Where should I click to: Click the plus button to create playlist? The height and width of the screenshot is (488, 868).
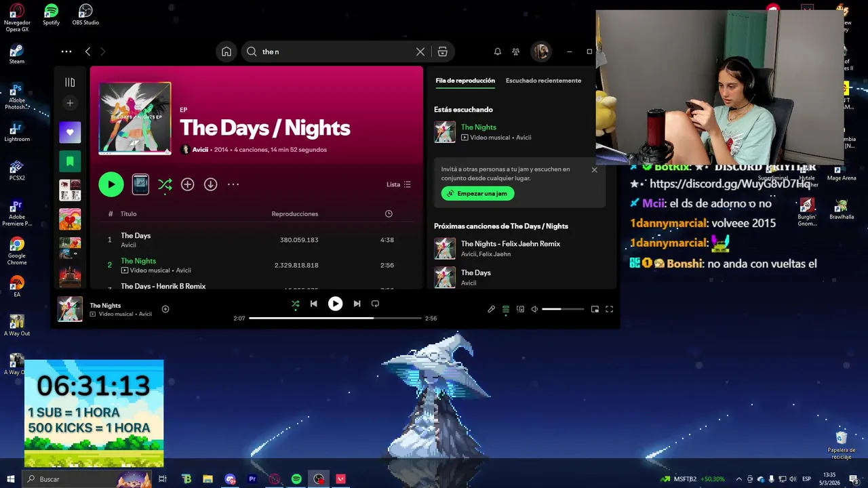pyautogui.click(x=70, y=103)
